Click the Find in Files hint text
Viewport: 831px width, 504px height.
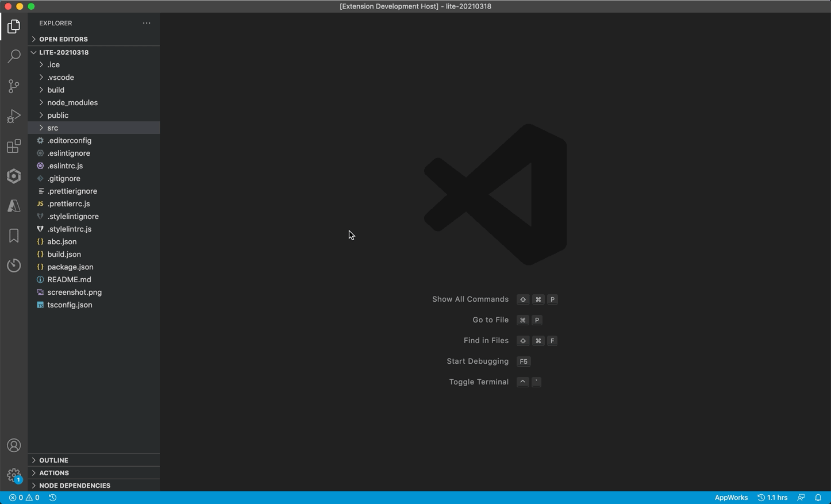tap(486, 341)
